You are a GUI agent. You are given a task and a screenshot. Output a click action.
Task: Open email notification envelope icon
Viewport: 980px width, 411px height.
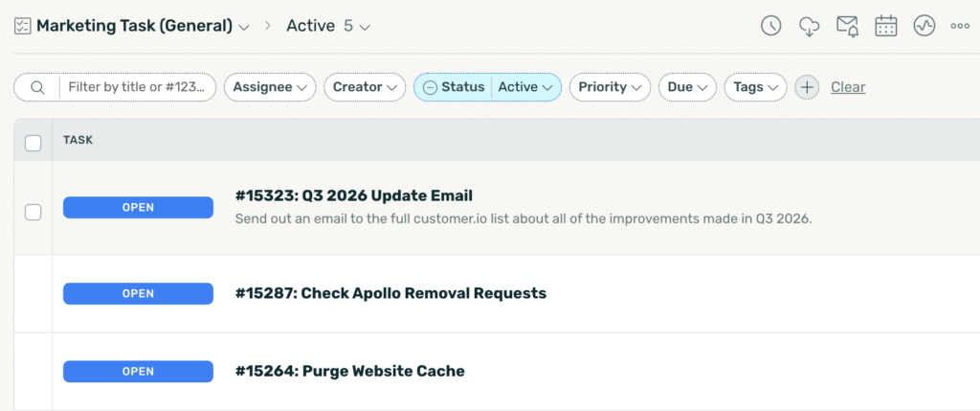[x=848, y=26]
